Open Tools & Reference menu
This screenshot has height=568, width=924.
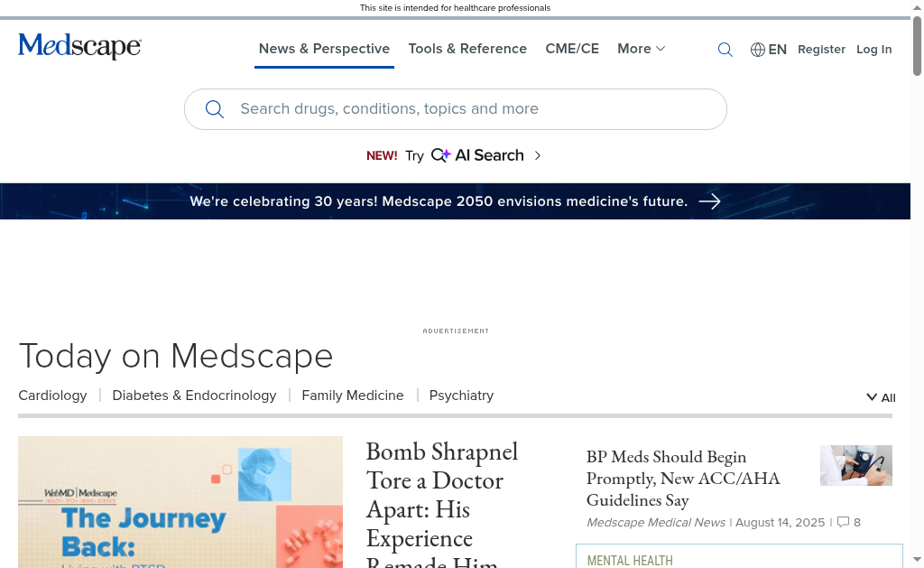pos(467,49)
